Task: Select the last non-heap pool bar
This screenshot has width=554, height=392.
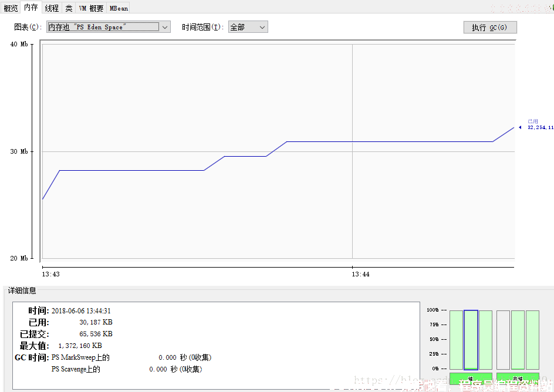Action: point(532,340)
